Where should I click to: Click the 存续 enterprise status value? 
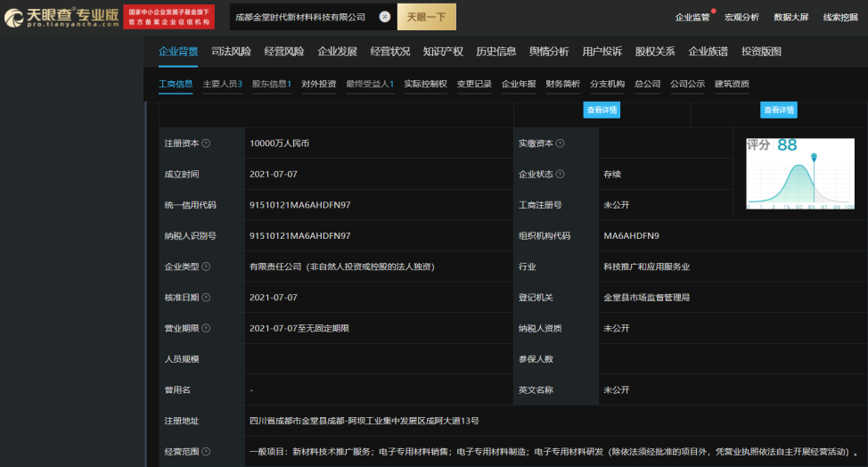pyautogui.click(x=612, y=175)
